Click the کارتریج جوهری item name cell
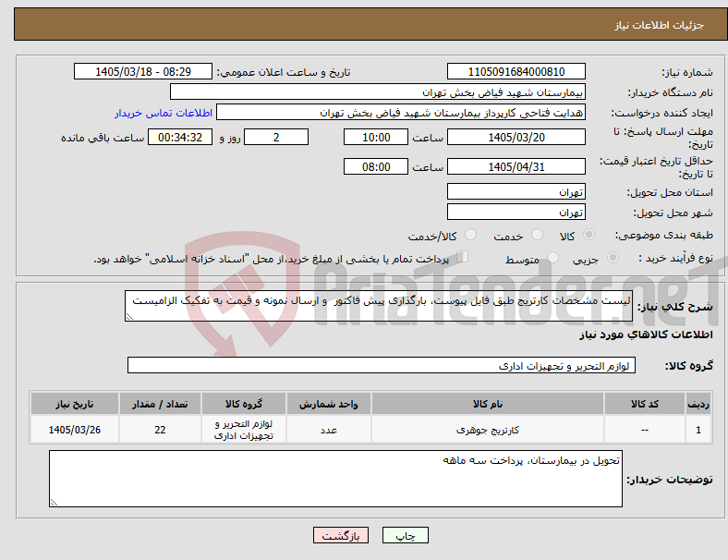The height and width of the screenshot is (560, 728). point(488,430)
